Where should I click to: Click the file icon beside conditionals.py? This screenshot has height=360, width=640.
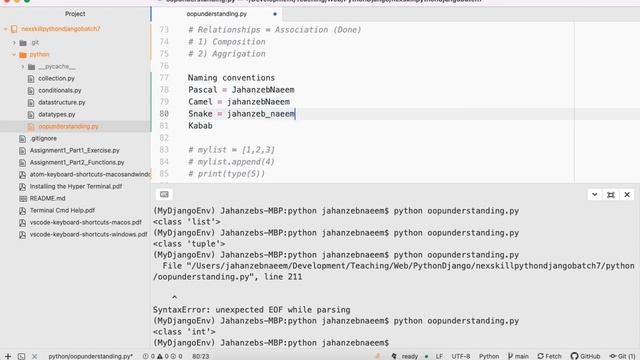pos(31,90)
